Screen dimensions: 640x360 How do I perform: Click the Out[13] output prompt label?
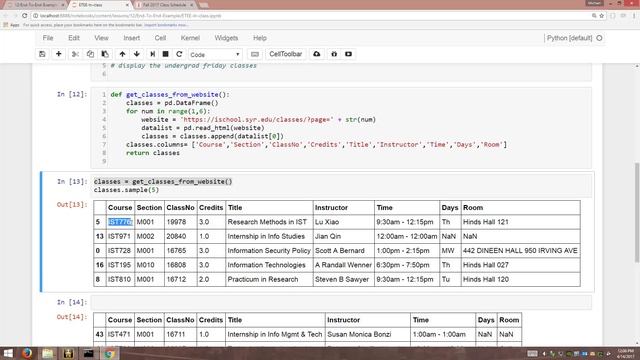72,204
